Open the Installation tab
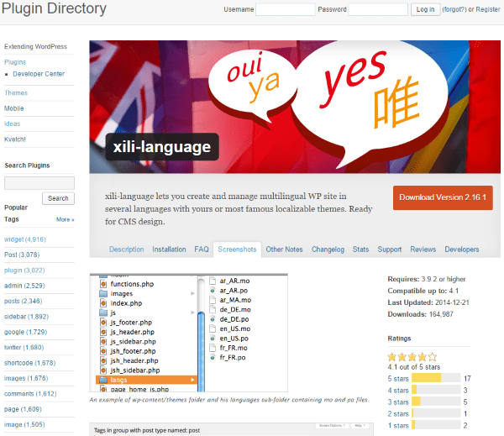This screenshot has height=436, width=504. coord(169,250)
